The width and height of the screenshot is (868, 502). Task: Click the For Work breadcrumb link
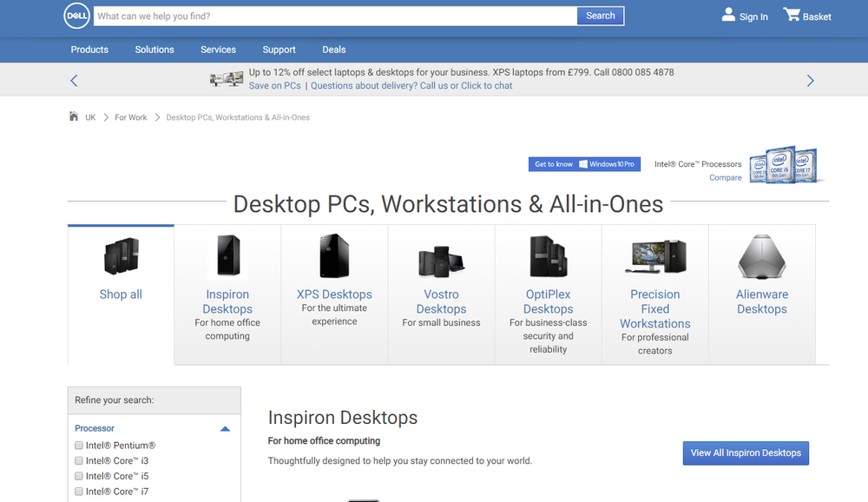point(131,117)
